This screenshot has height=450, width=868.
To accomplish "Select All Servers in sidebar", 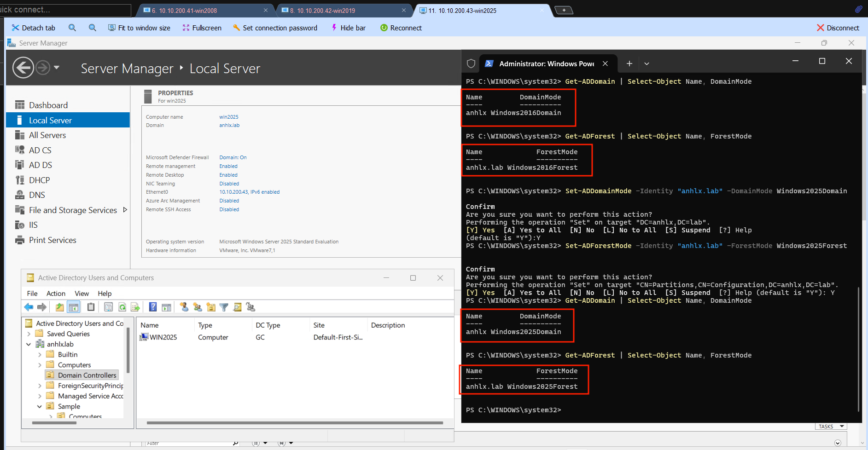I will pos(47,135).
